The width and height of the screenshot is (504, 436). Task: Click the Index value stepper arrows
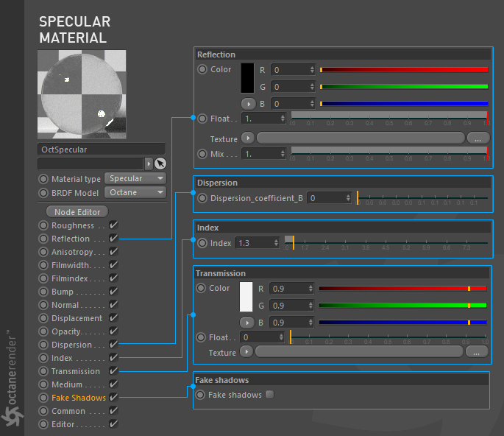[276, 242]
